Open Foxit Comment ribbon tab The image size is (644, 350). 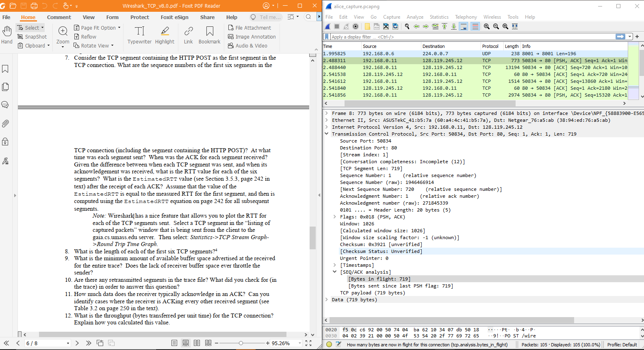[x=59, y=17]
